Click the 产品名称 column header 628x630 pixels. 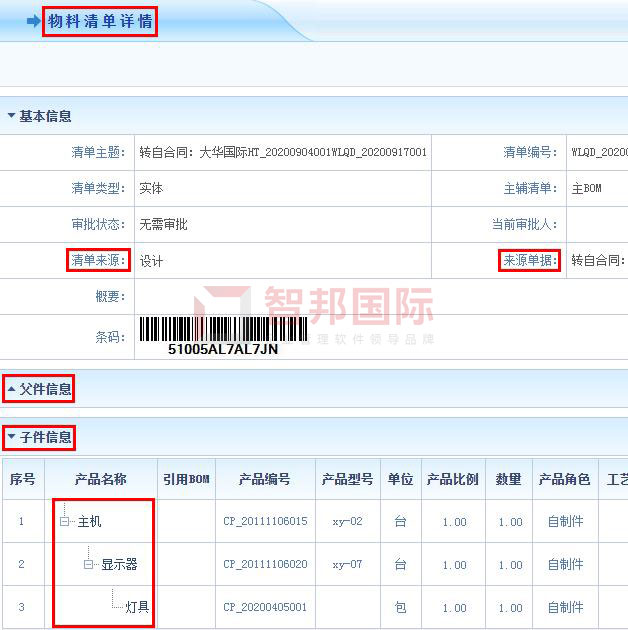100,479
